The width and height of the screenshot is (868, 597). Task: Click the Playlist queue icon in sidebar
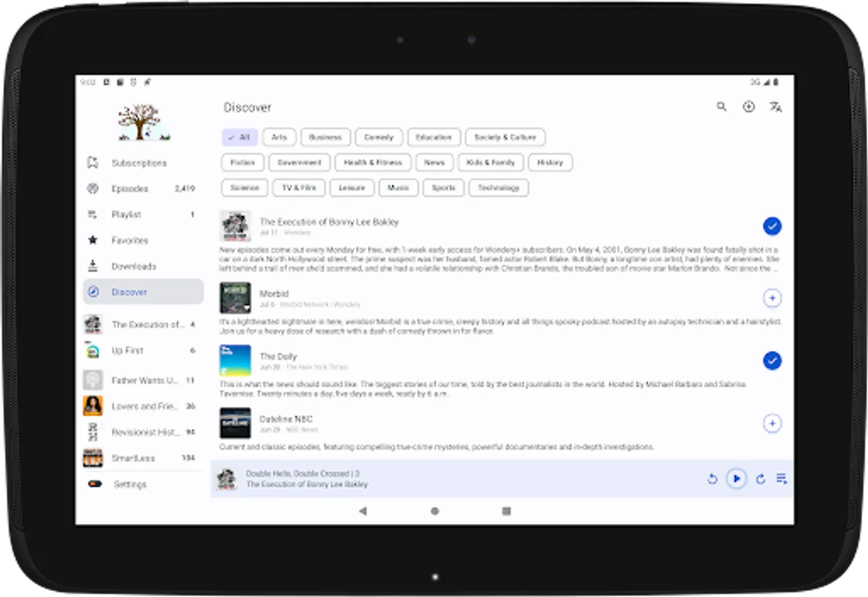pos(93,214)
